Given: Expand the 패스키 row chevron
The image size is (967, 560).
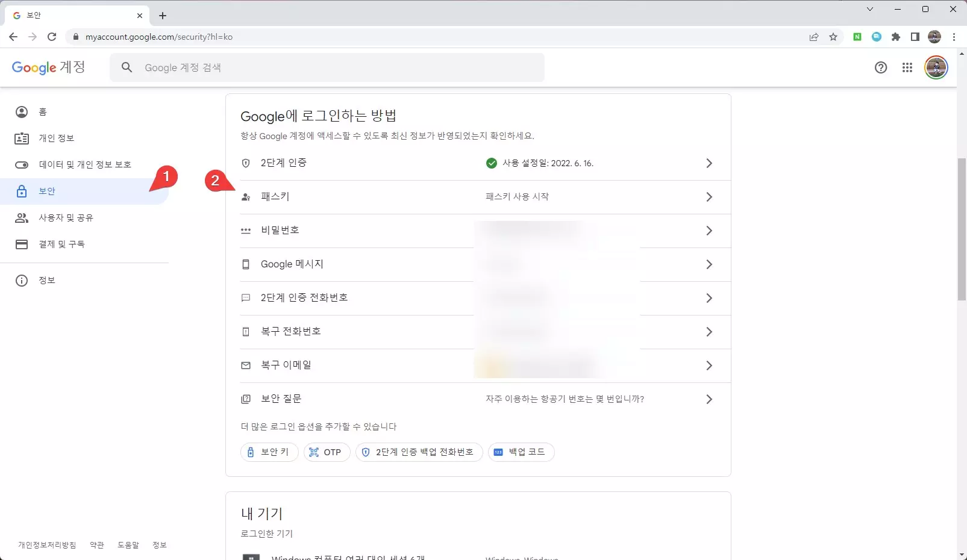Looking at the screenshot, I should 709,197.
